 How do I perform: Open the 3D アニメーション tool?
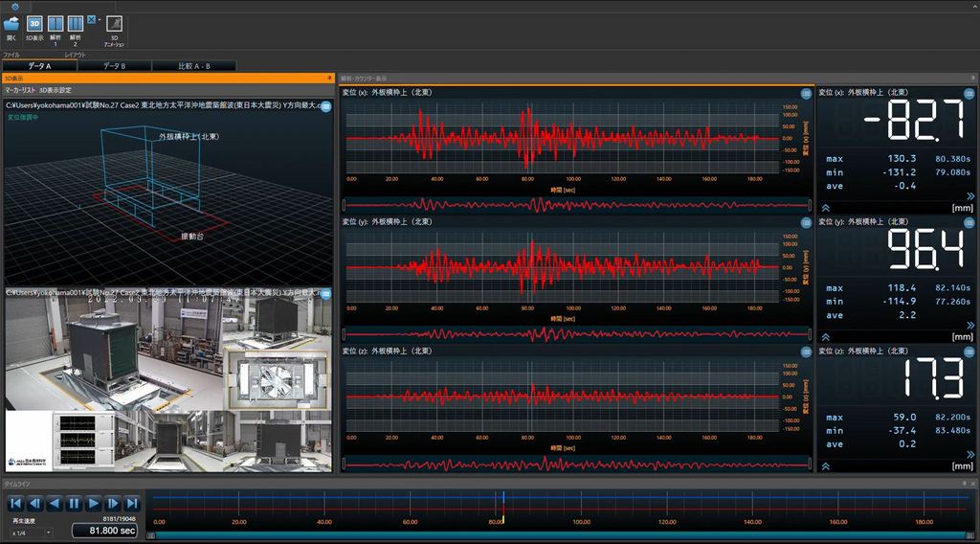click(x=114, y=31)
